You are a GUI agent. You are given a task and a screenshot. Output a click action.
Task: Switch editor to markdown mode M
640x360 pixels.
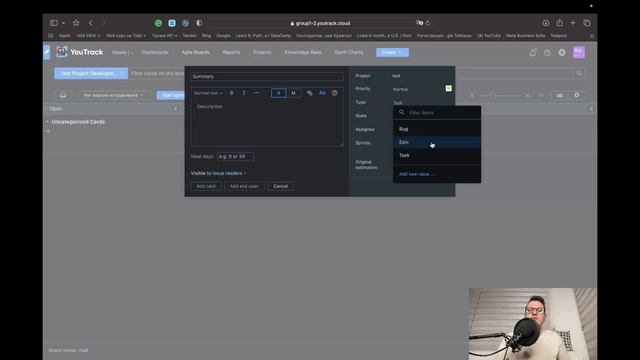(x=293, y=93)
